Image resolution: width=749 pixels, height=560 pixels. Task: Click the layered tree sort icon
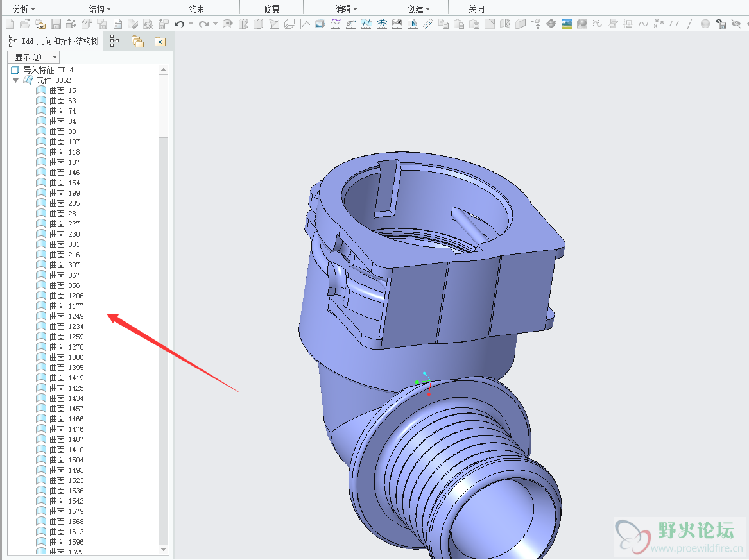(535, 23)
